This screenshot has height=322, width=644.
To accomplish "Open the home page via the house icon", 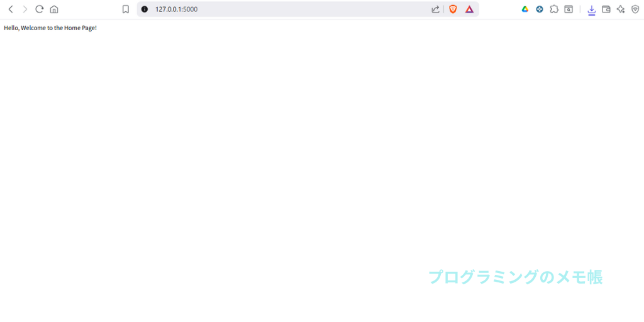I will pos(54,9).
